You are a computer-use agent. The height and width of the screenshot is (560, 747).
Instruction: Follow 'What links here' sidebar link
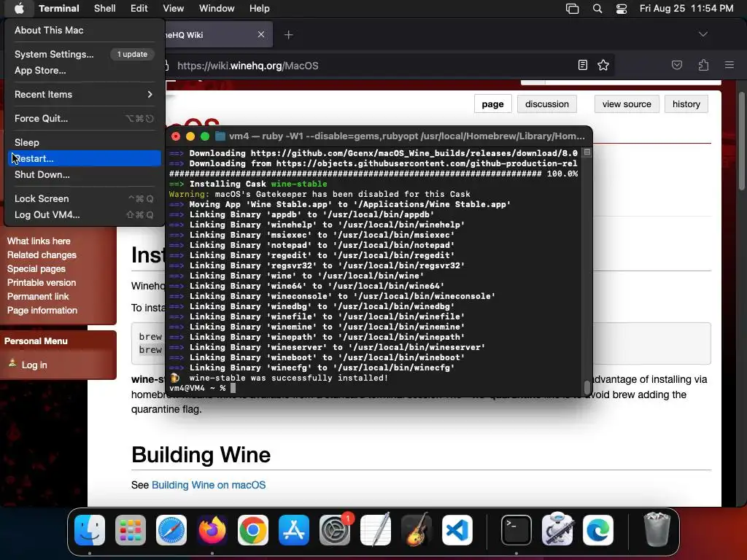pyautogui.click(x=39, y=241)
